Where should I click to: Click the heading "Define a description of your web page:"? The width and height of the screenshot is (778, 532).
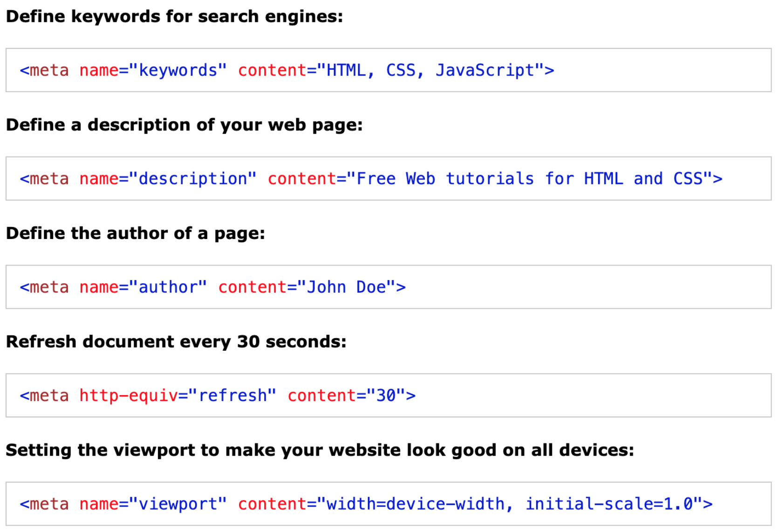tap(184, 125)
